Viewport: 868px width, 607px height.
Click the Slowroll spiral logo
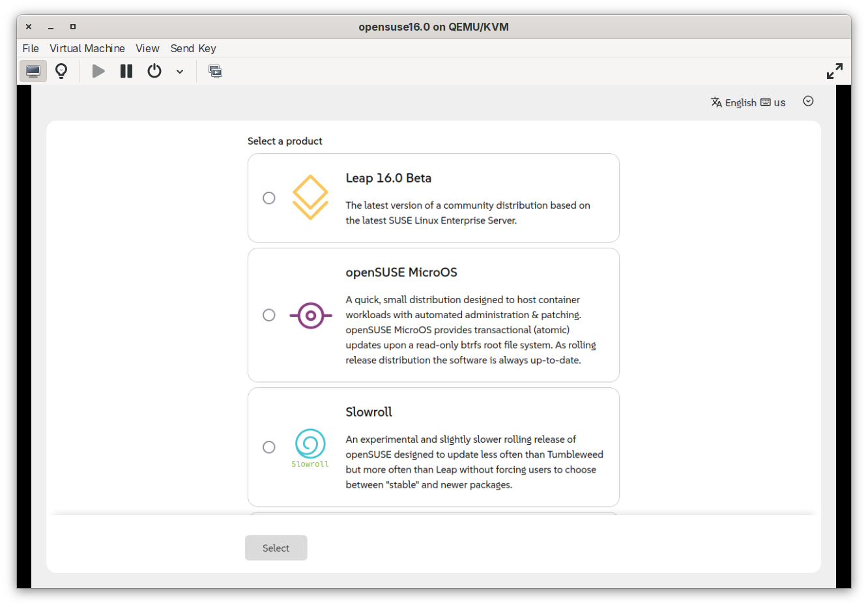click(x=310, y=448)
